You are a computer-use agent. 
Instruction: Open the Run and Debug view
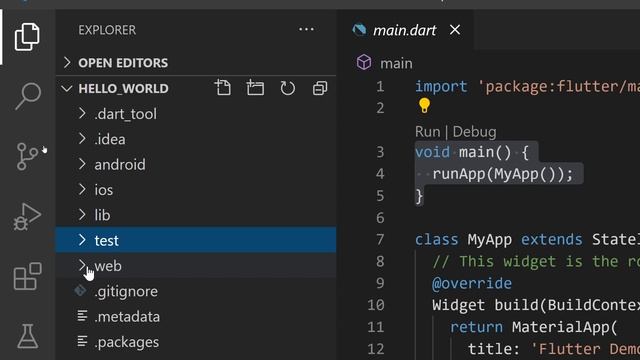(27, 216)
